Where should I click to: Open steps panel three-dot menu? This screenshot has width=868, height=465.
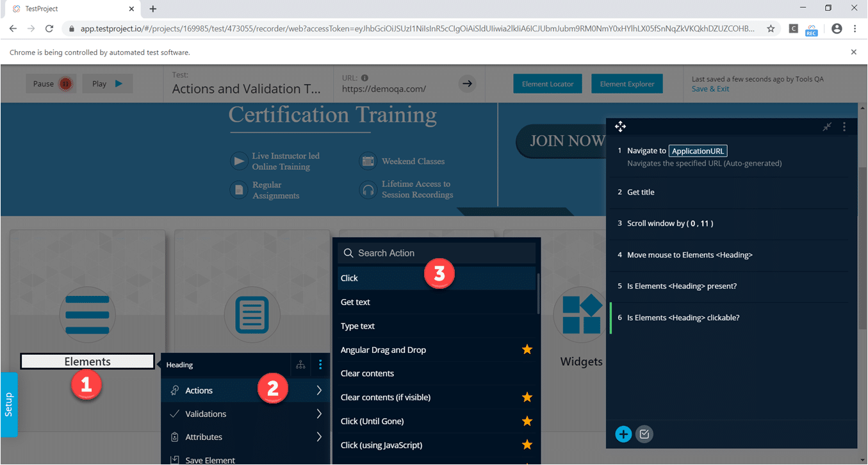point(844,127)
